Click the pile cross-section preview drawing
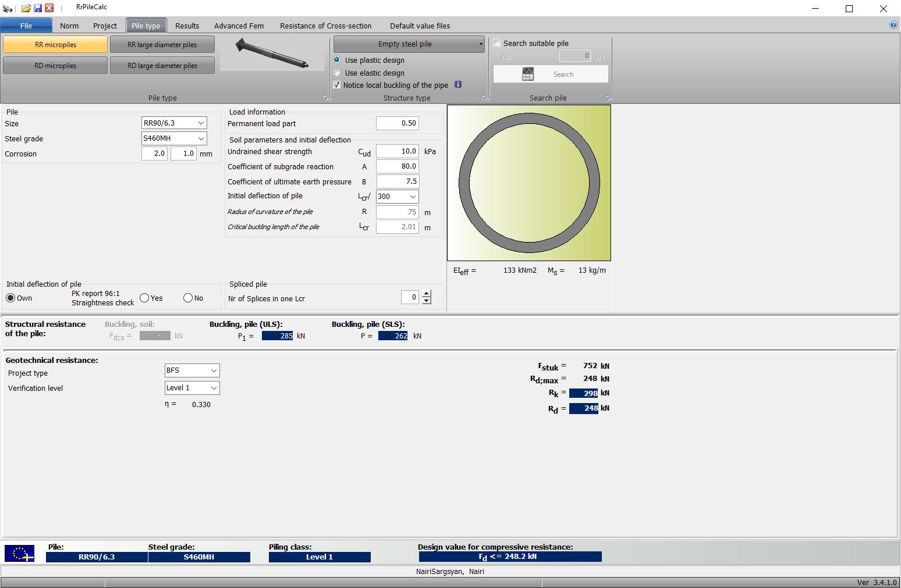The height and width of the screenshot is (588, 901). click(529, 183)
